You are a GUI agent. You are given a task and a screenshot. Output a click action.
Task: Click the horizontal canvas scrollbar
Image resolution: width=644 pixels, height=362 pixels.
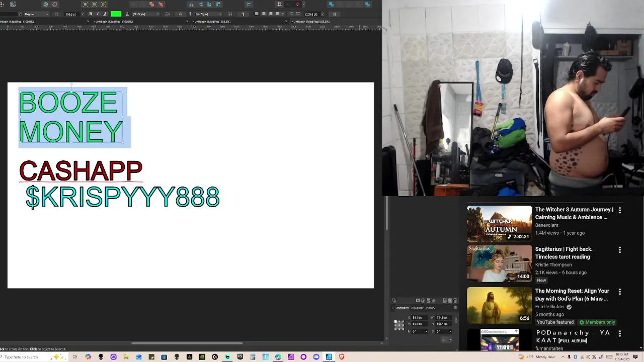point(187,343)
